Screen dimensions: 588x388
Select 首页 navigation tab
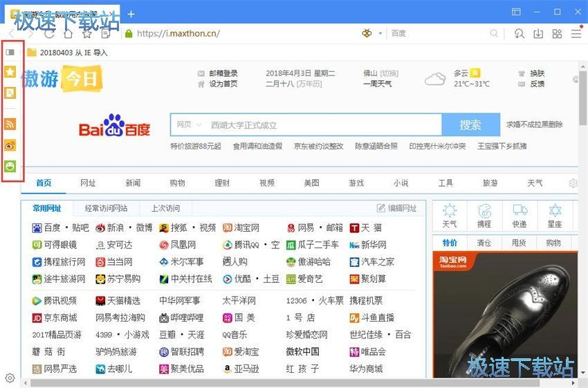pyautogui.click(x=44, y=183)
